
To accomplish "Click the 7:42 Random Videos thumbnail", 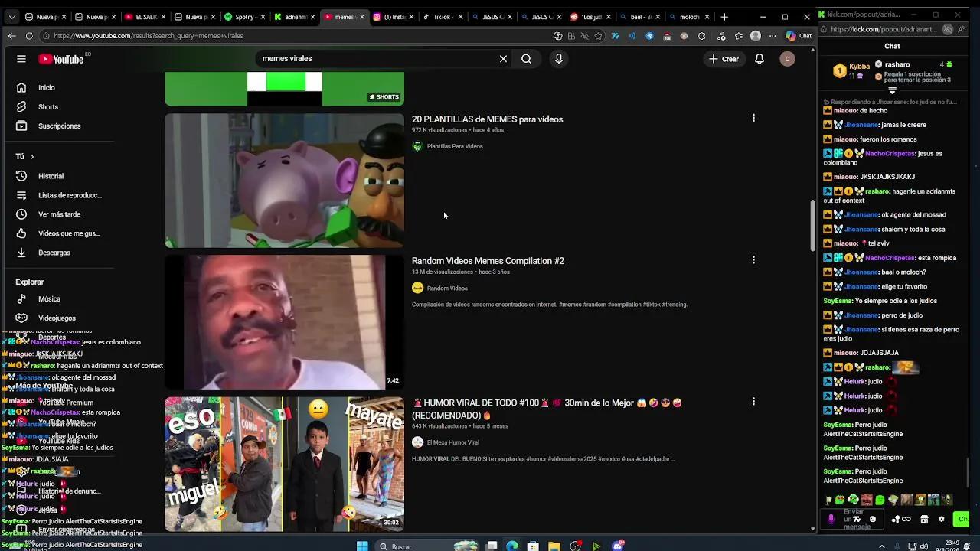I will tap(284, 322).
